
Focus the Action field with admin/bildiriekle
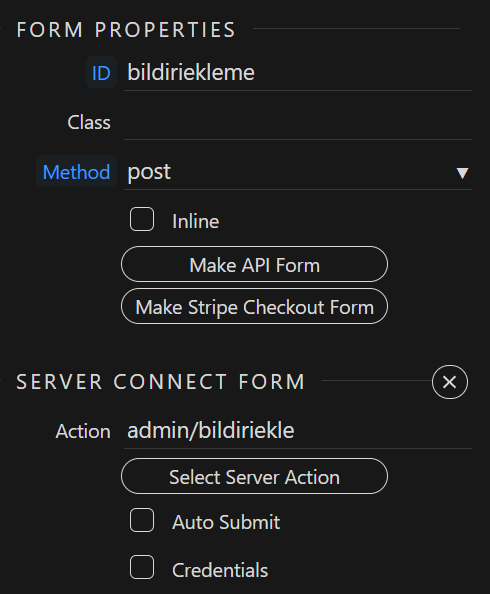(x=298, y=431)
